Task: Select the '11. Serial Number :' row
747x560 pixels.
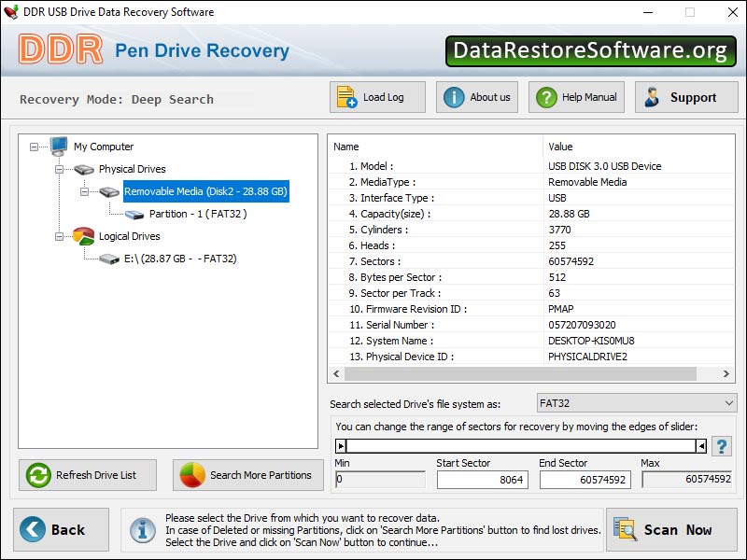Action: click(x=530, y=325)
